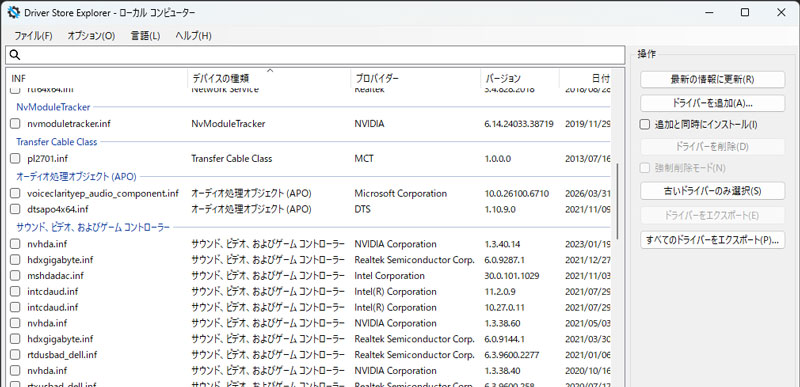Click 古いドライバーのみ選択(S) button
The width and height of the screenshot is (800, 387).
point(712,191)
